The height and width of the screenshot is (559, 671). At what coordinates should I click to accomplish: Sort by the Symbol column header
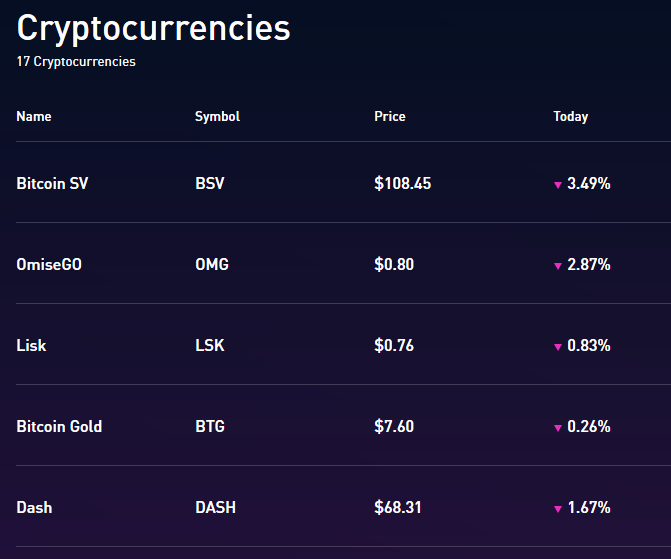coord(217,116)
